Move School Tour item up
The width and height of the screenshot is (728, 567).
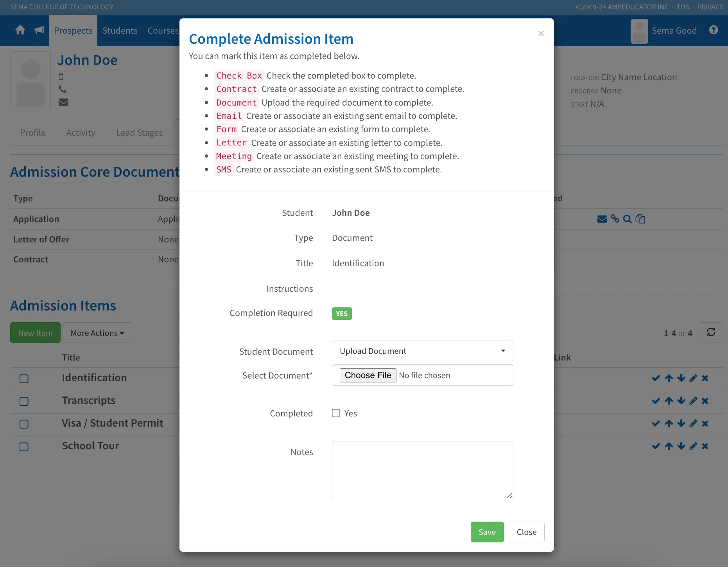(669, 446)
